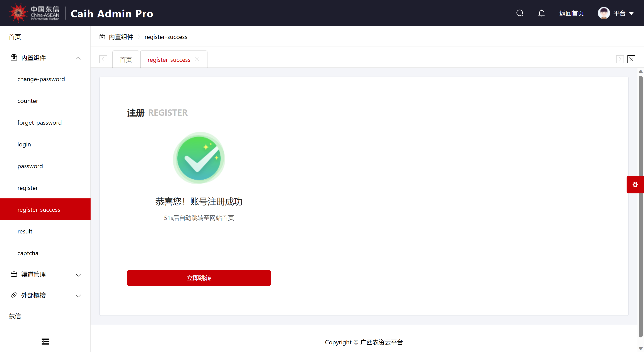Switch to the 首页 tab

(126, 60)
